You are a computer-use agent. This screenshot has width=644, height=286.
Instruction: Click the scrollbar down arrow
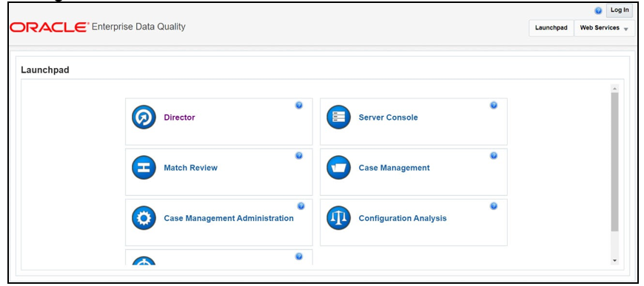614,261
